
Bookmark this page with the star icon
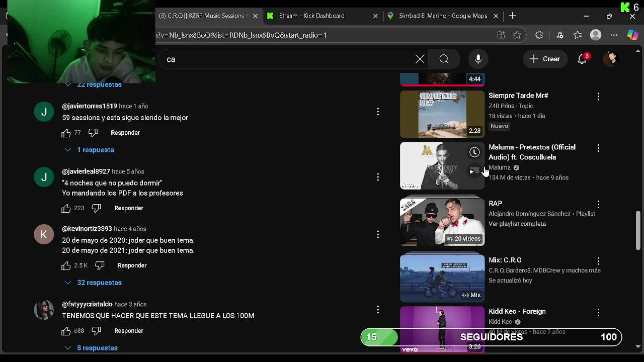pos(517,35)
